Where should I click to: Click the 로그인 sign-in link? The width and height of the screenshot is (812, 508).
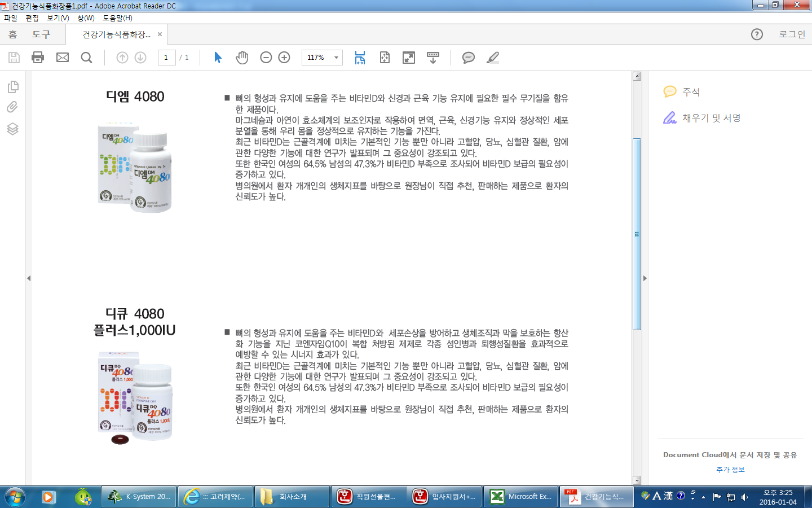click(x=792, y=34)
